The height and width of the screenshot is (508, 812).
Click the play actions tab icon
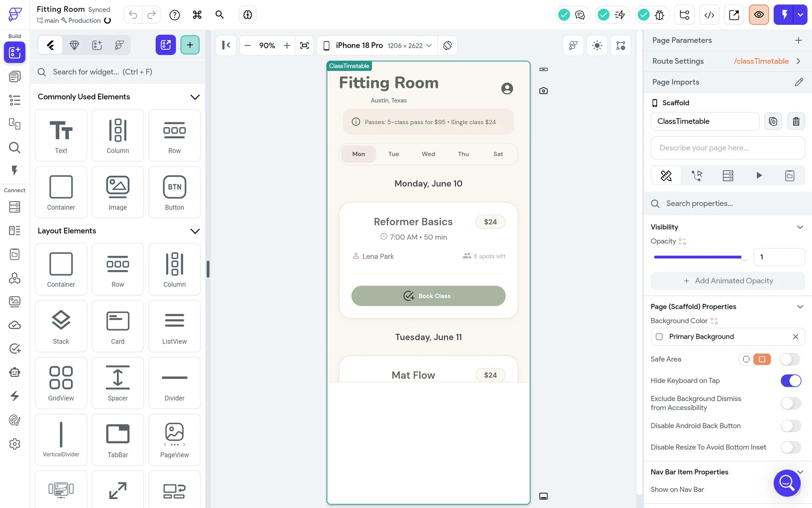coord(759,175)
